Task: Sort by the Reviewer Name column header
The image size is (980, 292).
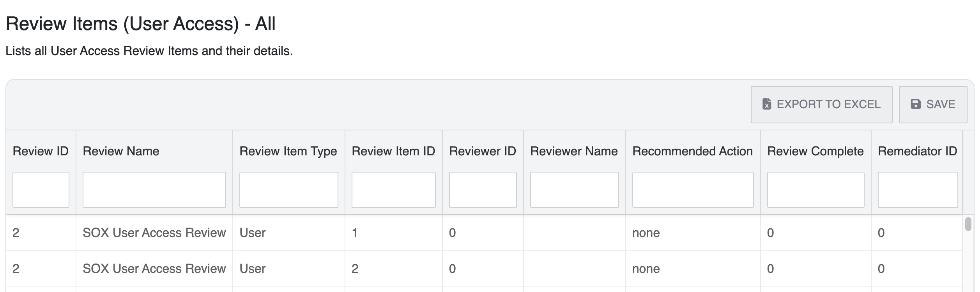Action: [574, 151]
